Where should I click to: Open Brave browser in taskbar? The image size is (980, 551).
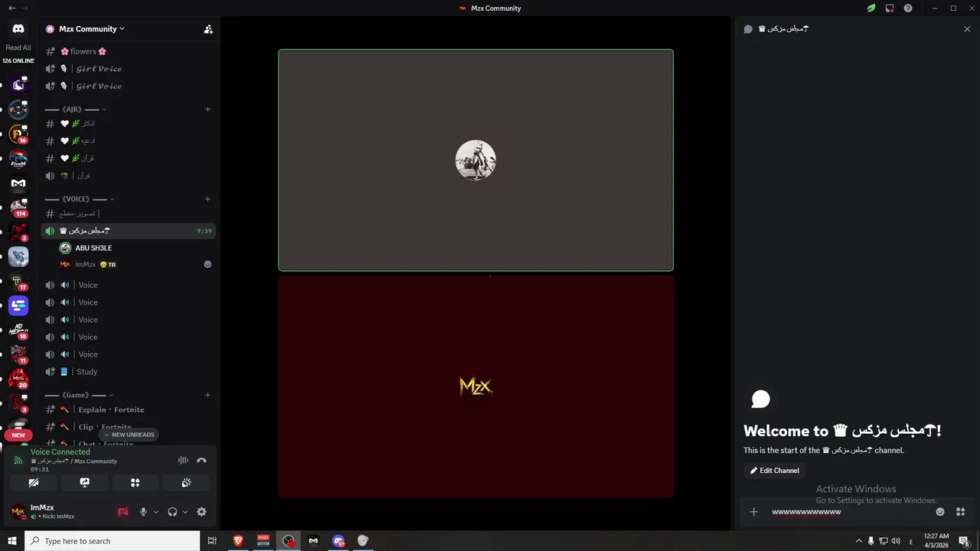coord(238,541)
